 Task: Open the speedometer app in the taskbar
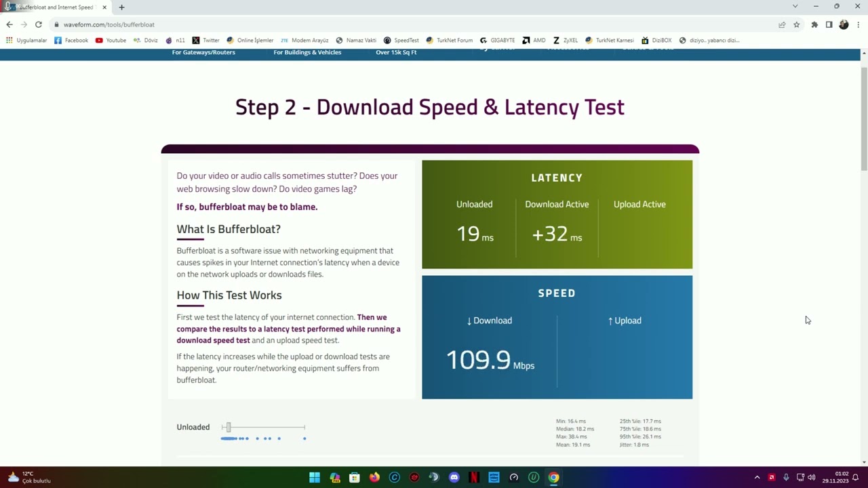pos(514,477)
